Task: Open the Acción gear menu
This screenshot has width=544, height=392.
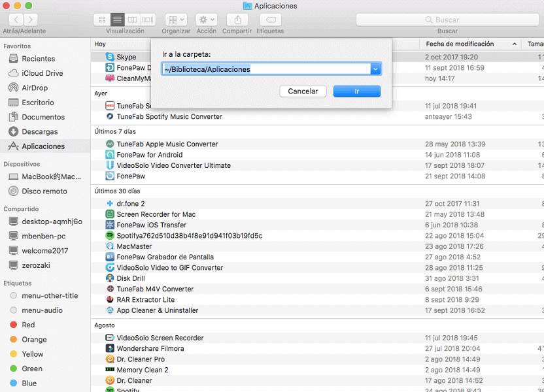Action: click(x=207, y=20)
